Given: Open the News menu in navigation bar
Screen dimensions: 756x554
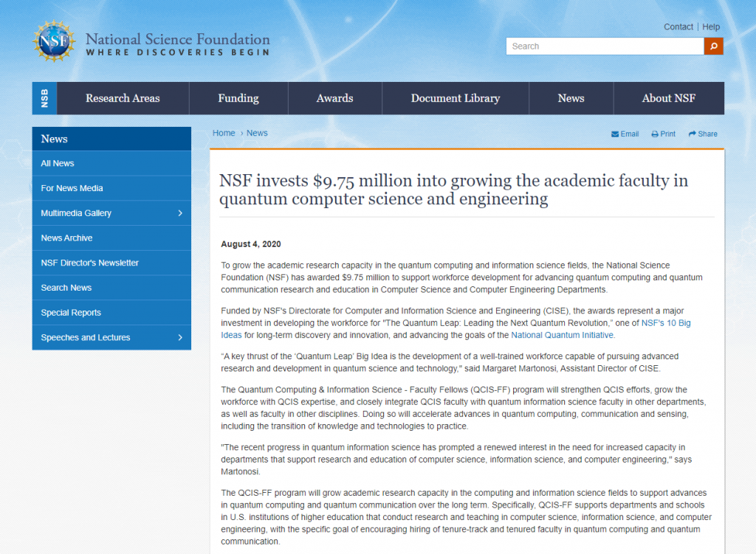Looking at the screenshot, I should pos(571,98).
